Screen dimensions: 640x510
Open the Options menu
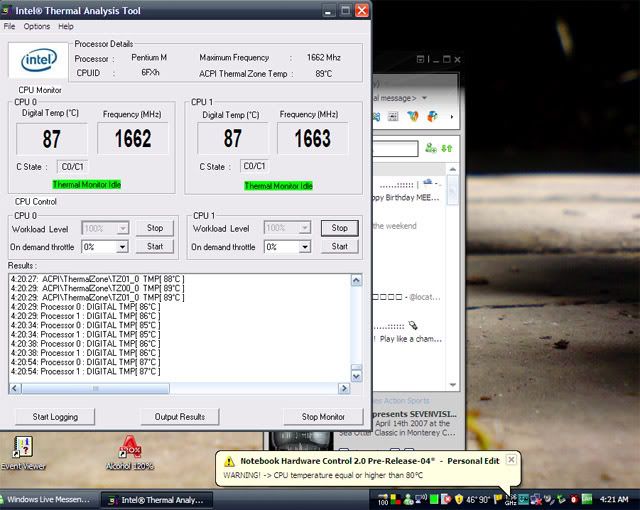pos(37,27)
